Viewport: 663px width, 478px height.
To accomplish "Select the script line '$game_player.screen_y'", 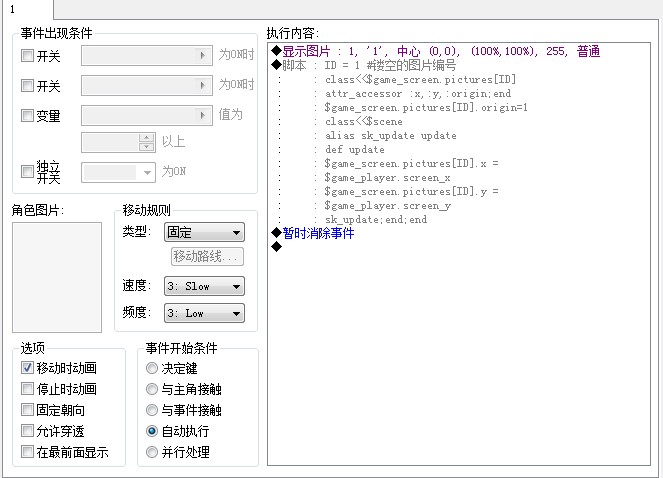I will (387, 205).
